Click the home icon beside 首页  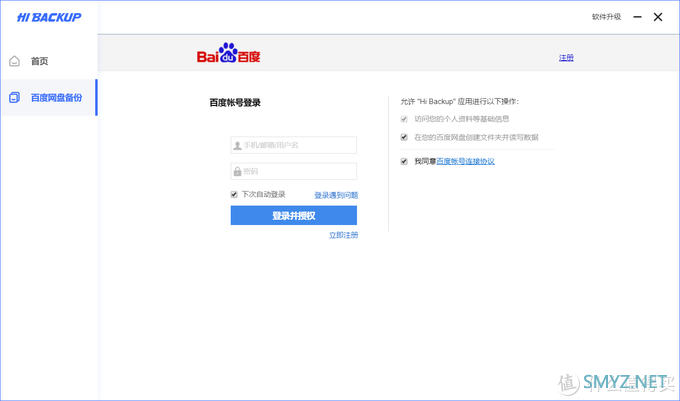(x=14, y=61)
